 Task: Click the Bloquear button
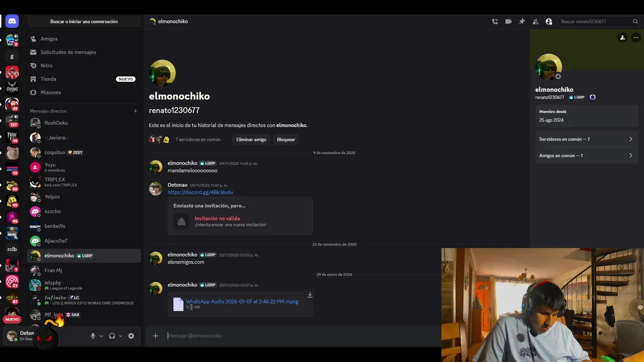[286, 139]
